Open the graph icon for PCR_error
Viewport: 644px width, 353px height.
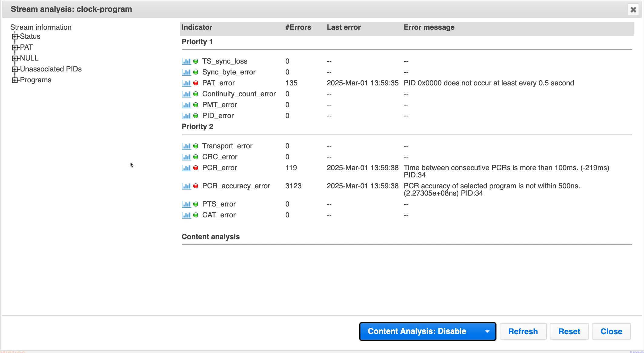[186, 168]
